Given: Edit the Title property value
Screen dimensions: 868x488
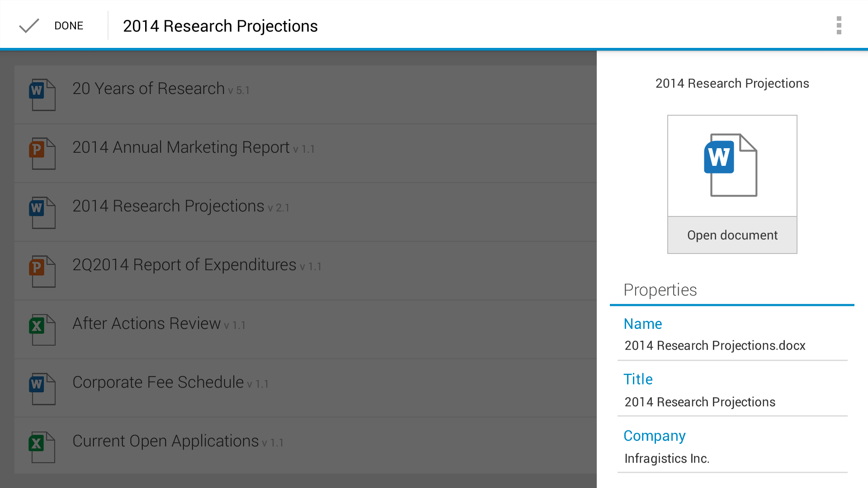Looking at the screenshot, I should (x=699, y=402).
